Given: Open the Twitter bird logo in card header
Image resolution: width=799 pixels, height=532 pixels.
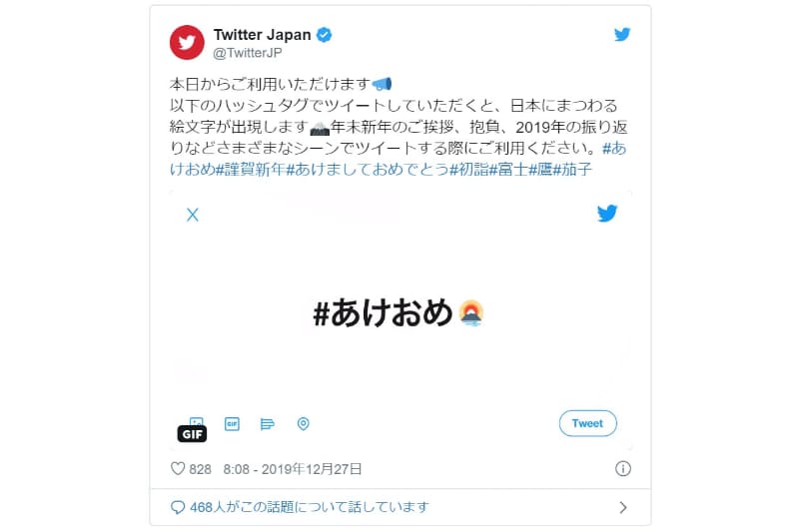Looking at the screenshot, I should coord(622,35).
